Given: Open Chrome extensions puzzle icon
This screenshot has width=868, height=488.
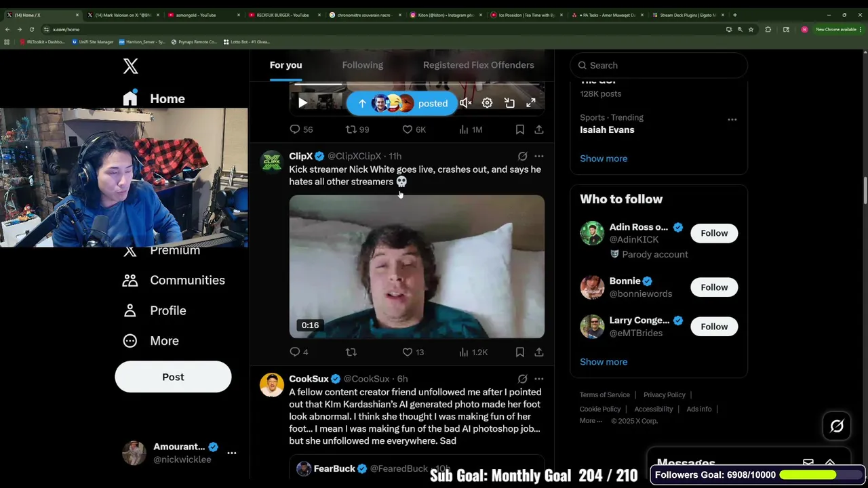Looking at the screenshot, I should [768, 29].
